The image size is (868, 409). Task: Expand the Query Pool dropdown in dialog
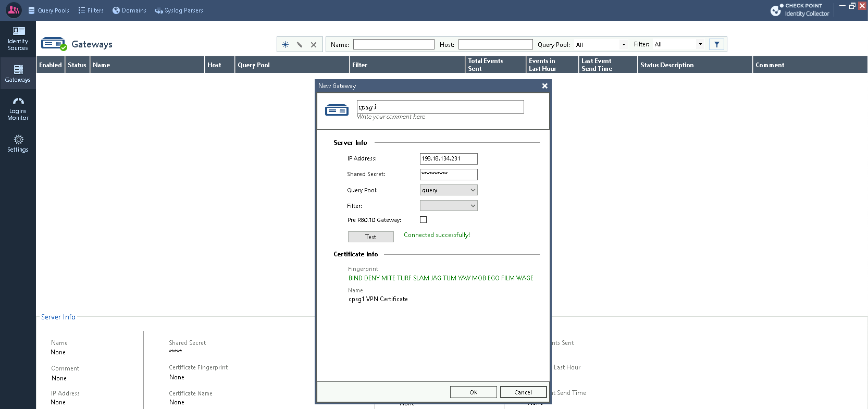point(449,190)
